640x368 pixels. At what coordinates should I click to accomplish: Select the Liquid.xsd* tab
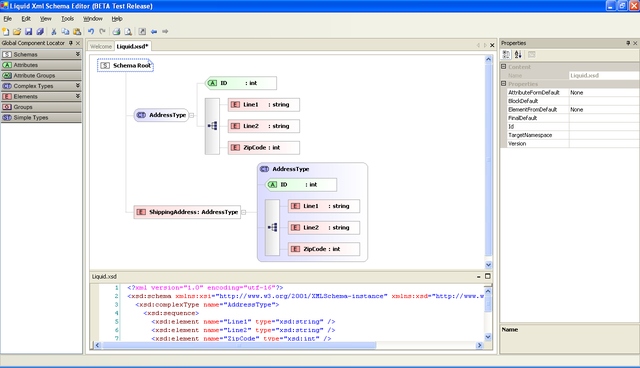133,46
